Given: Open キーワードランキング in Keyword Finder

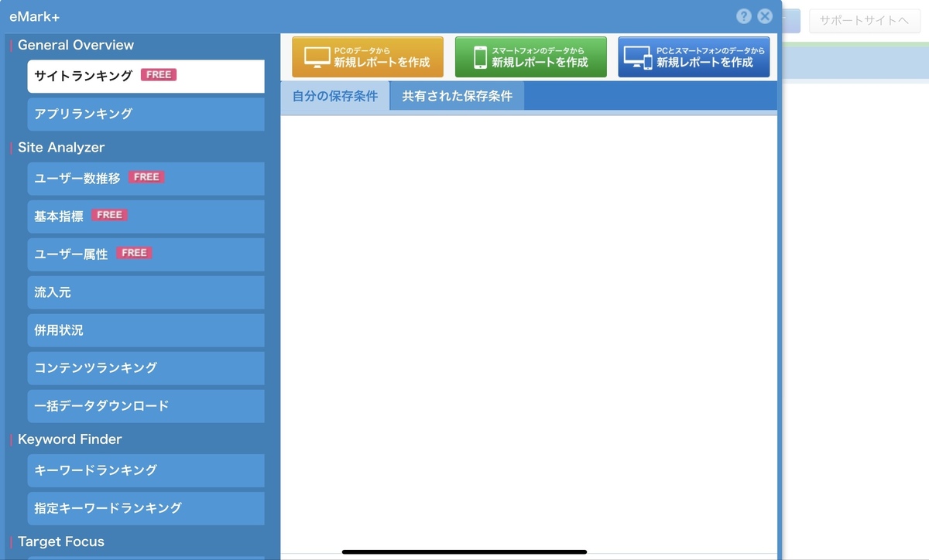Looking at the screenshot, I should [x=146, y=470].
